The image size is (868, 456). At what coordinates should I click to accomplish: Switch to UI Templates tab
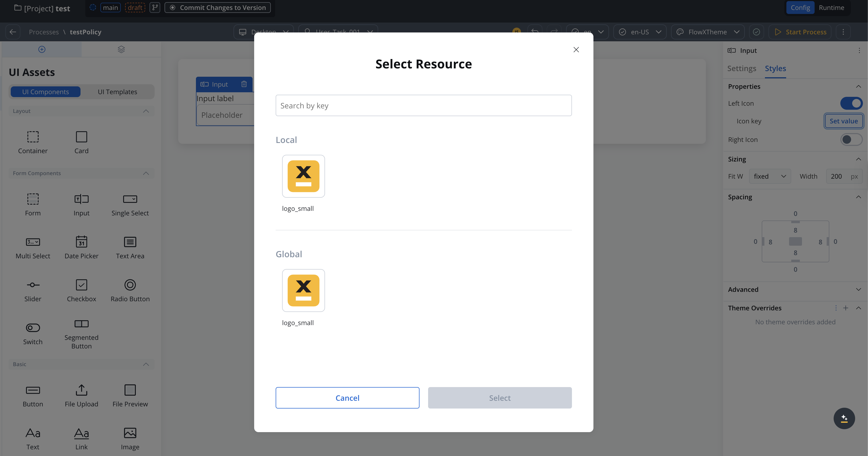[117, 92]
